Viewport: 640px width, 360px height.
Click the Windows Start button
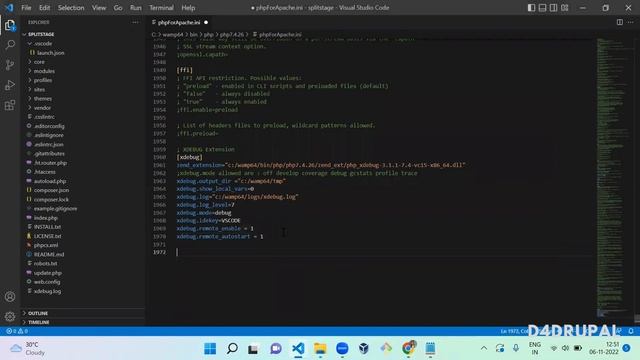[x=210, y=349]
